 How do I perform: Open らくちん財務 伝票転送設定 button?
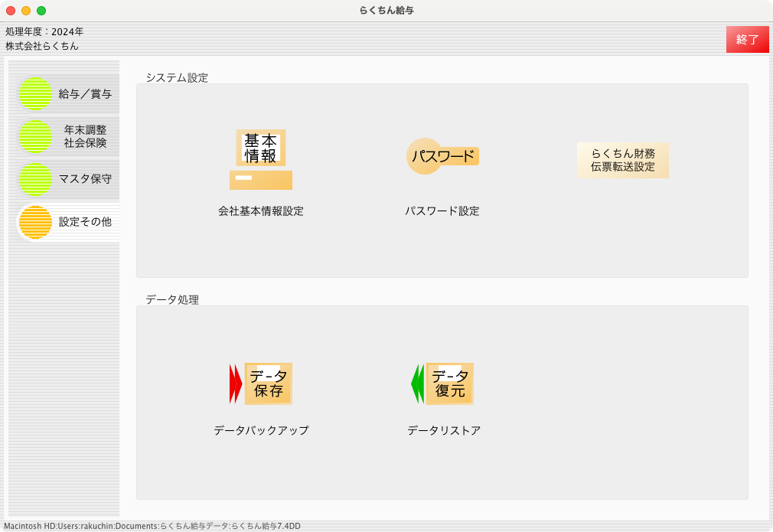623,160
